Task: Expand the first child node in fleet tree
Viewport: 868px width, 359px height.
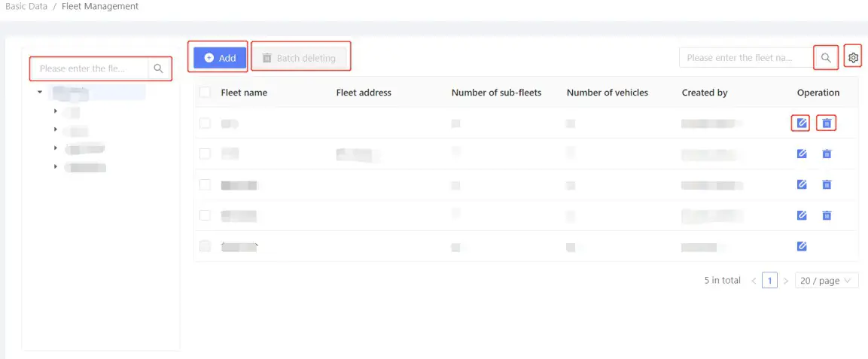Action: 56,111
